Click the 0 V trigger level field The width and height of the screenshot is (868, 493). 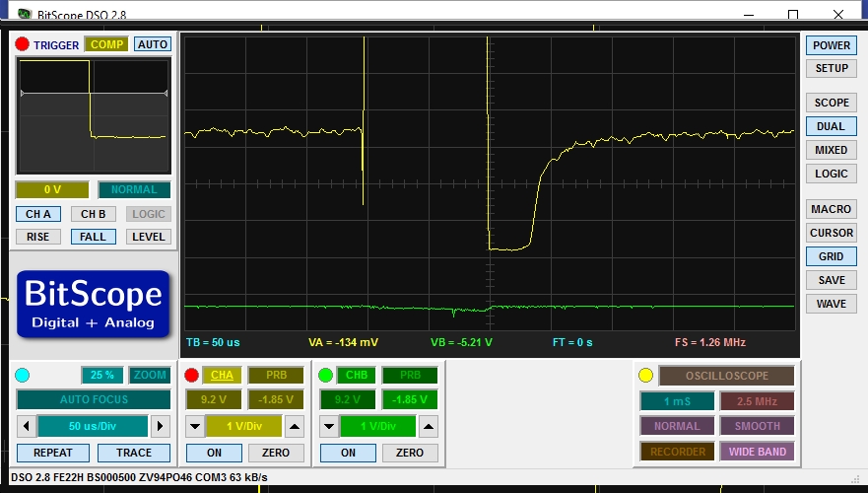[x=52, y=189]
